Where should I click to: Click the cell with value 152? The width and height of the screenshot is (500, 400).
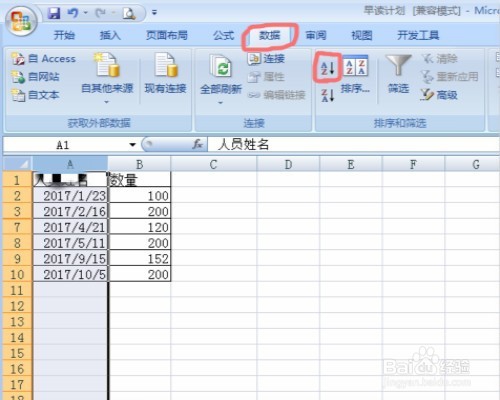[140, 259]
